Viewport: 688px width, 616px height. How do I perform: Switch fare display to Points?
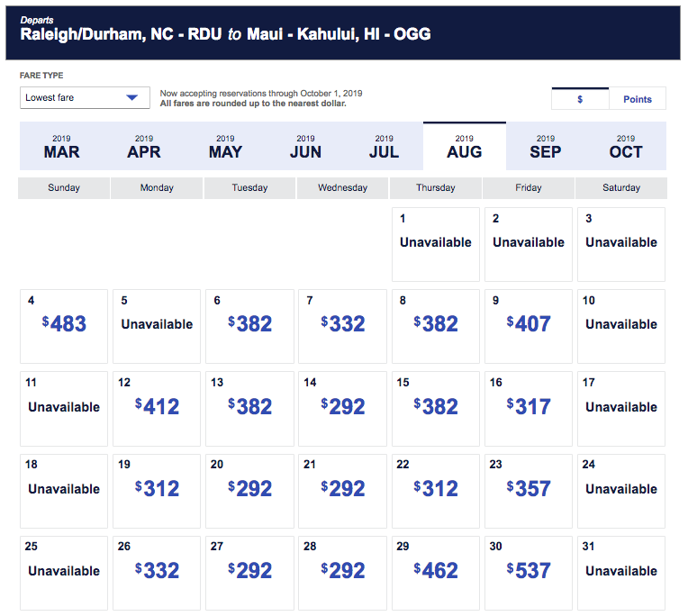tap(637, 99)
